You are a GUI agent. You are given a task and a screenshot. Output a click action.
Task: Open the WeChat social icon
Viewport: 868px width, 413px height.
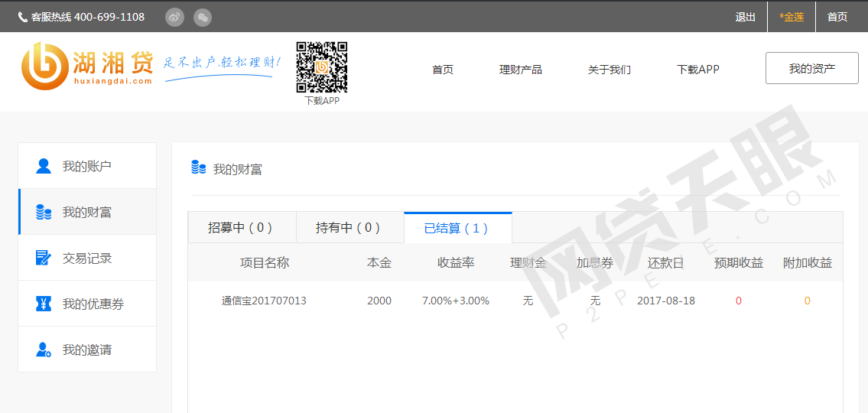(203, 17)
